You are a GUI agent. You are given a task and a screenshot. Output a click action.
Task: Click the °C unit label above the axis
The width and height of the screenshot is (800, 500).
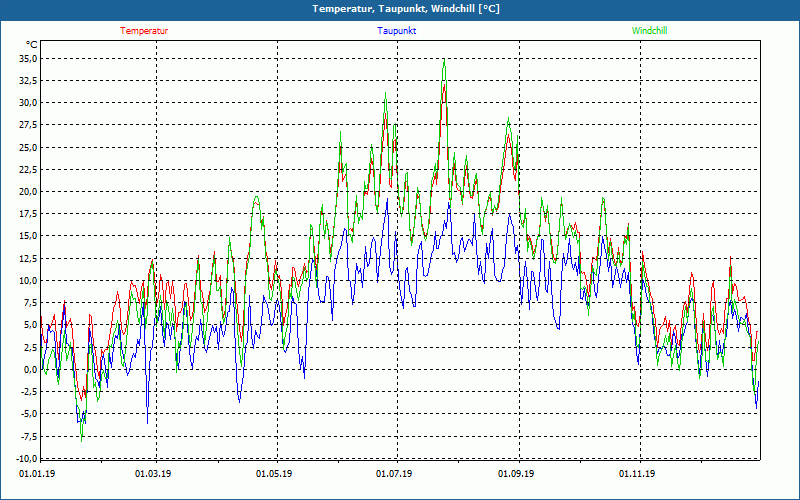pyautogui.click(x=32, y=44)
